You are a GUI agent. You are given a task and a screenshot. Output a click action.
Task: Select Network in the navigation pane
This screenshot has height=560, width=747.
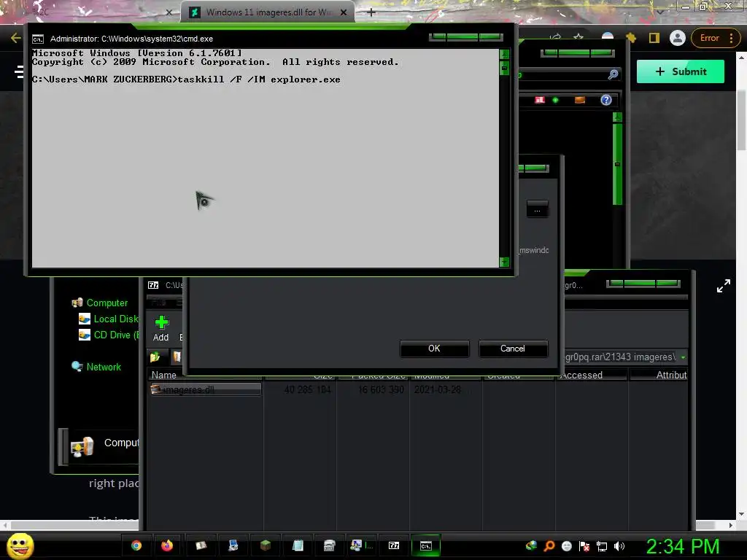coord(96,367)
